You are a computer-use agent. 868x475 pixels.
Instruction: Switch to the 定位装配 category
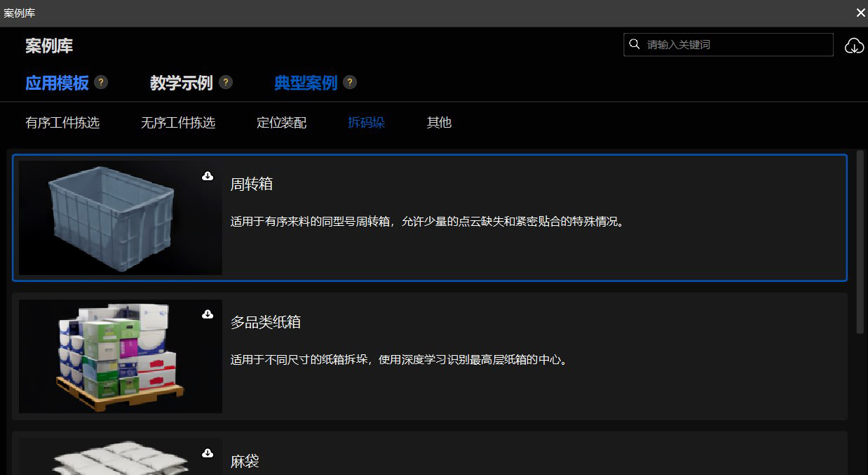[x=280, y=122]
